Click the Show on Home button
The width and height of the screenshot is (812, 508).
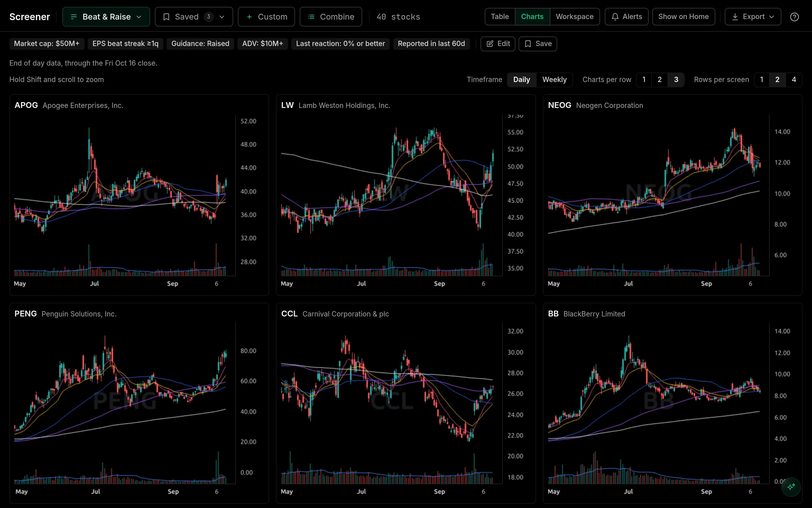pyautogui.click(x=684, y=17)
